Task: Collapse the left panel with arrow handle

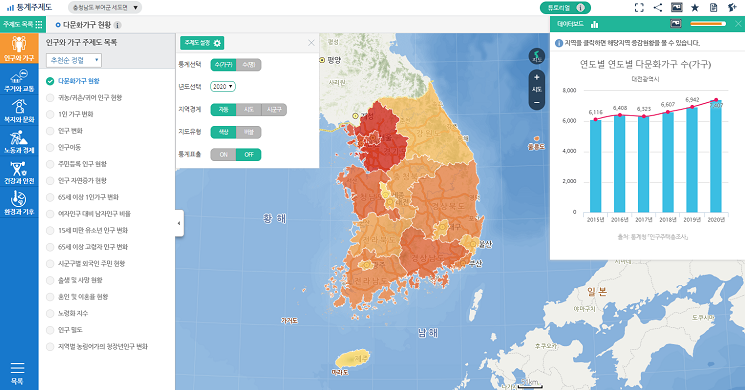Action: (179, 223)
